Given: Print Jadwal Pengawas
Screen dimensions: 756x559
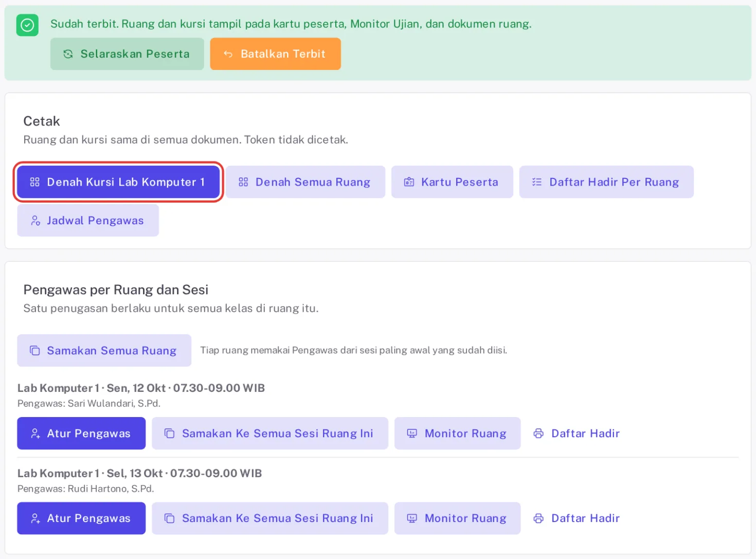Looking at the screenshot, I should [x=88, y=221].
